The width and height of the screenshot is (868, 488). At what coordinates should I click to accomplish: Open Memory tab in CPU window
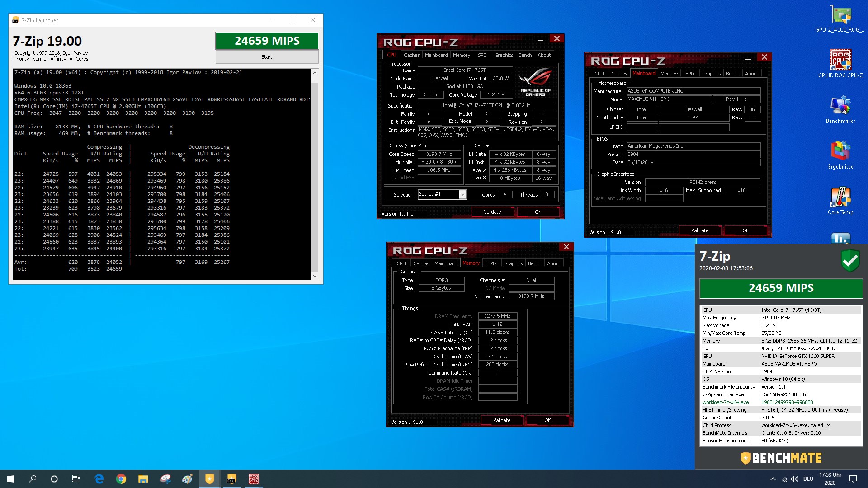point(462,55)
